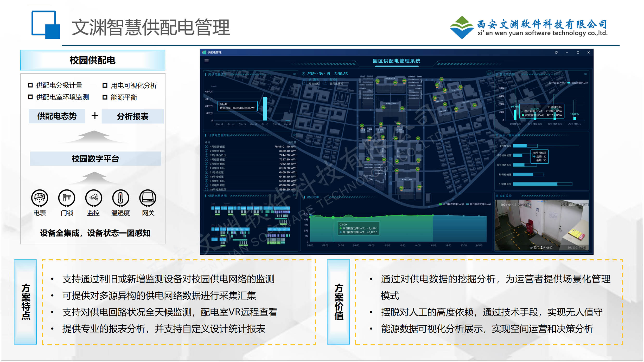Check the 供配电分级计量 box
Image resolution: width=644 pixels, height=362 pixels.
click(30, 85)
